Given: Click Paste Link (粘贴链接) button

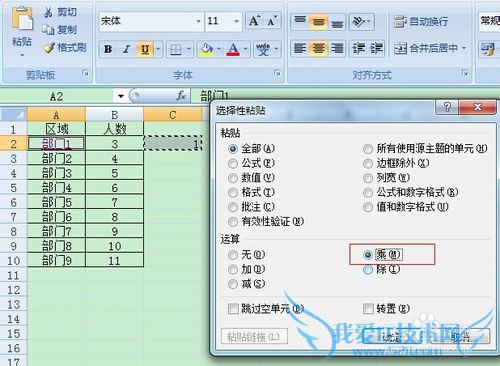Looking at the screenshot, I should 254,337.
